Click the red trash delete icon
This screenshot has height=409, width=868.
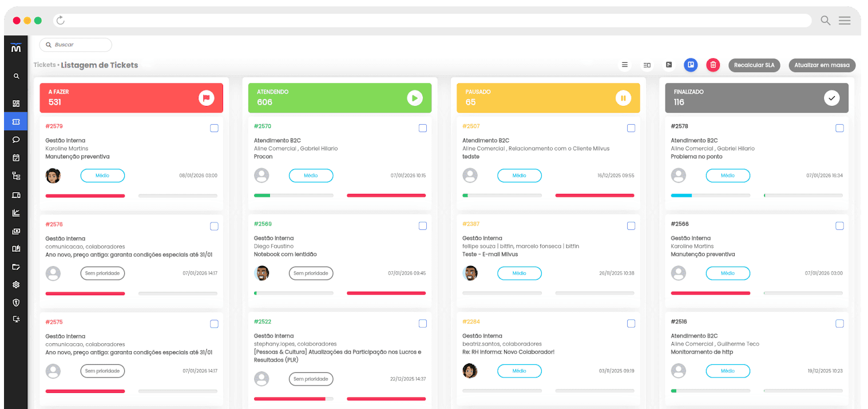click(x=713, y=65)
